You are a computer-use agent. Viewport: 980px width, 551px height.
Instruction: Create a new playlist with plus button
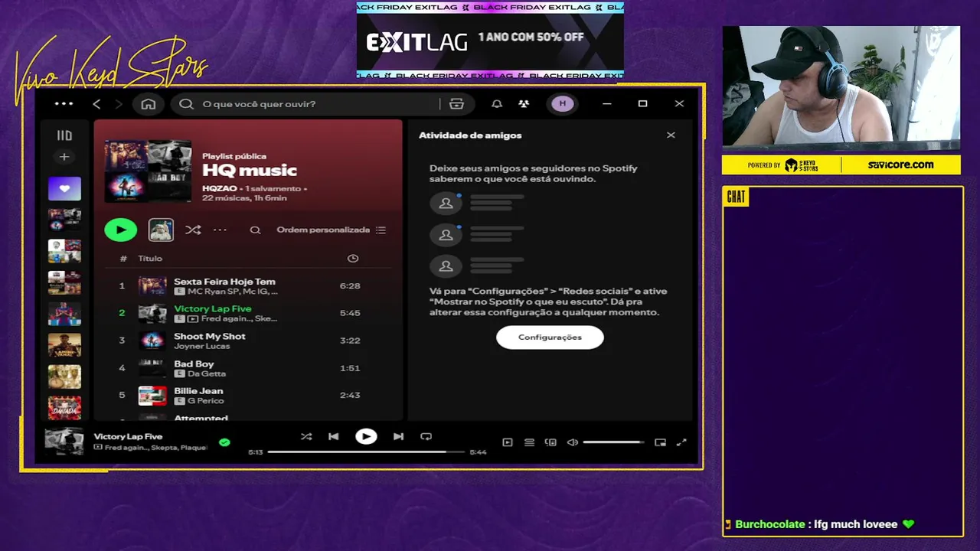pyautogui.click(x=64, y=157)
